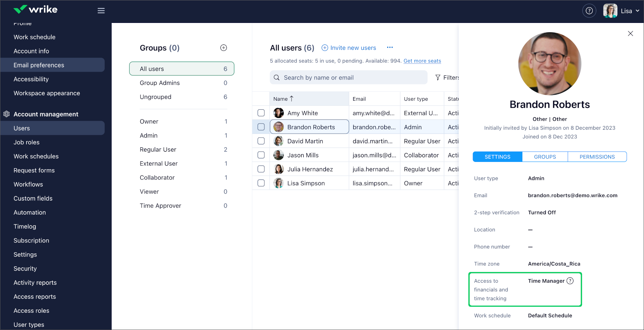This screenshot has width=644, height=330.
Task: Open the Filters funnel icon
Action: [438, 77]
